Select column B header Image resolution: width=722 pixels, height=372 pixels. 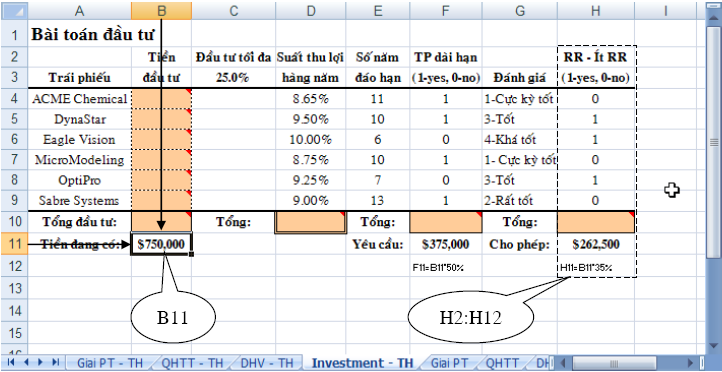tap(161, 11)
